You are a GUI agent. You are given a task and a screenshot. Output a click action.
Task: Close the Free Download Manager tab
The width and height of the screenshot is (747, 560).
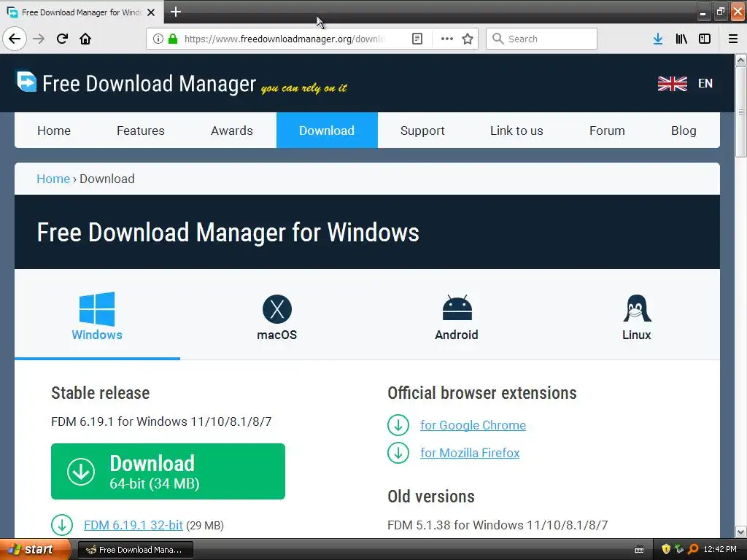tap(151, 12)
